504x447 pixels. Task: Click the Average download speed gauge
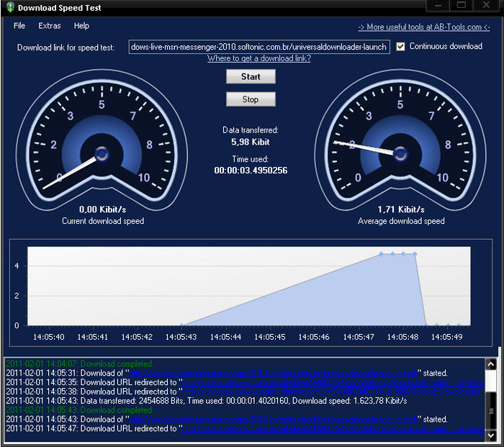coord(400,141)
